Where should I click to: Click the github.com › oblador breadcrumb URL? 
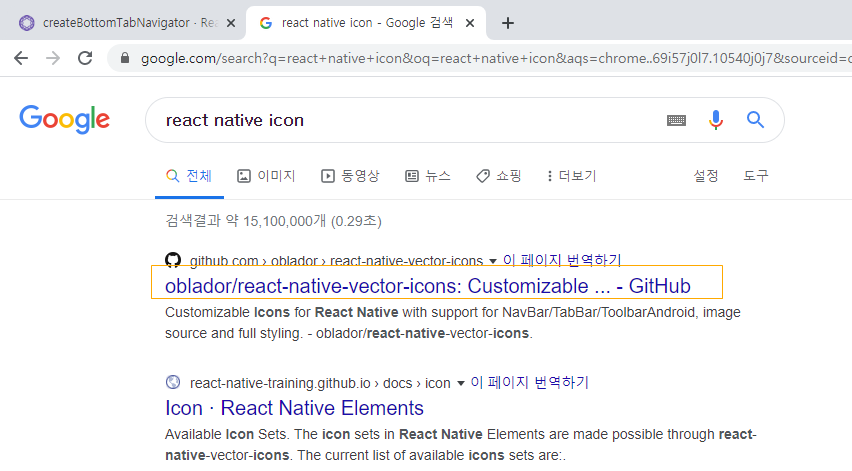tap(336, 261)
